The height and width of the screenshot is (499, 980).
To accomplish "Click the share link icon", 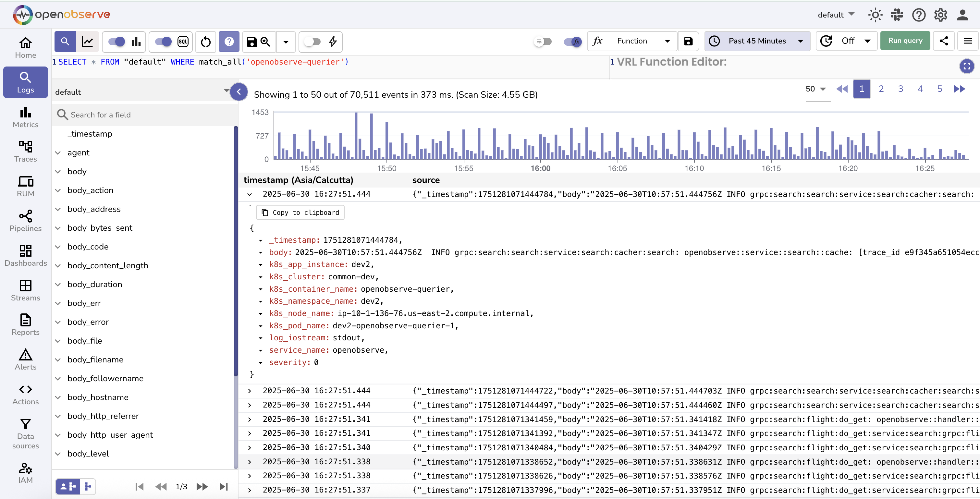I will (x=943, y=41).
